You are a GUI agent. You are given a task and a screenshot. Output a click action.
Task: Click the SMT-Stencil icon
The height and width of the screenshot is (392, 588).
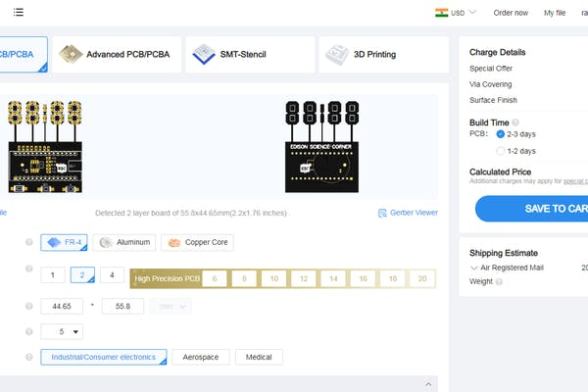click(x=204, y=54)
